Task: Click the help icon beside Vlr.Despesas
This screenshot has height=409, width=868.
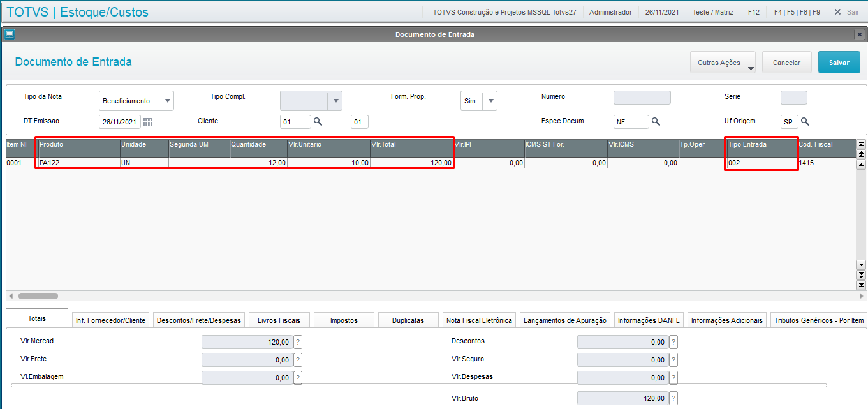Action: tap(673, 378)
